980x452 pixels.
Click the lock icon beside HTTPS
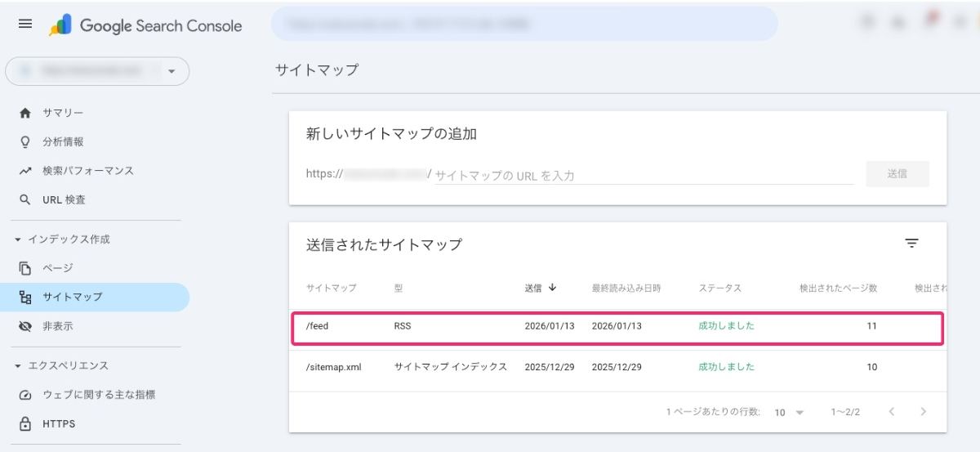(x=25, y=424)
